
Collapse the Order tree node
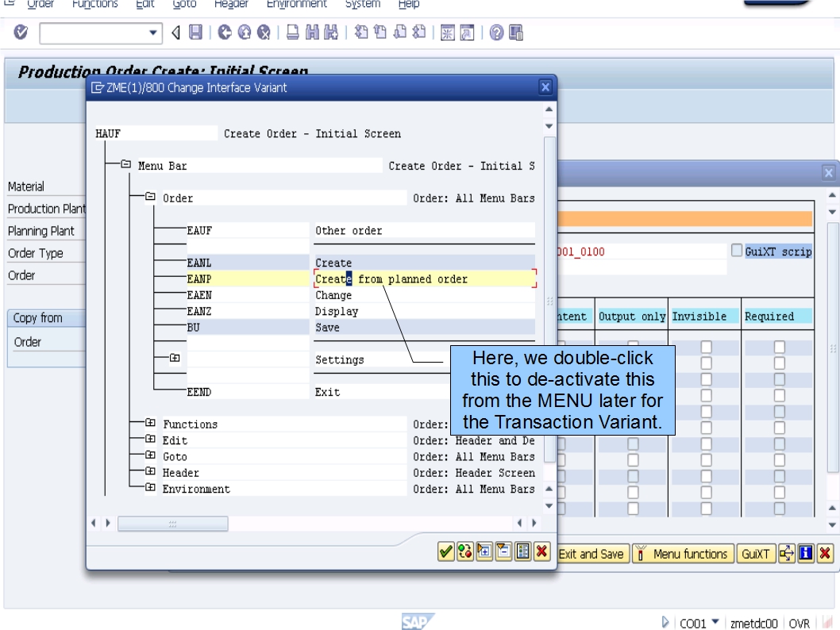151,197
